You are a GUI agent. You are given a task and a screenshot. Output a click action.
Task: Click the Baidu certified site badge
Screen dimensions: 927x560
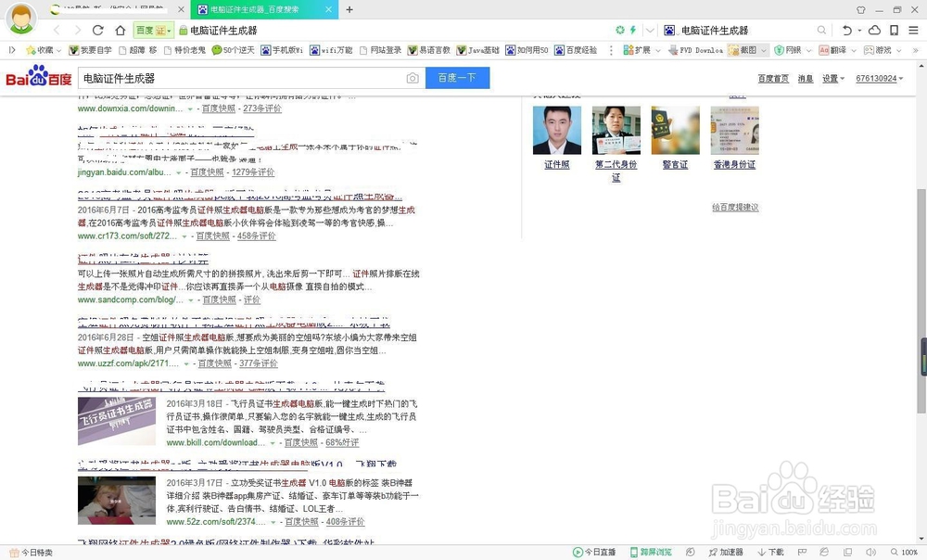point(154,31)
